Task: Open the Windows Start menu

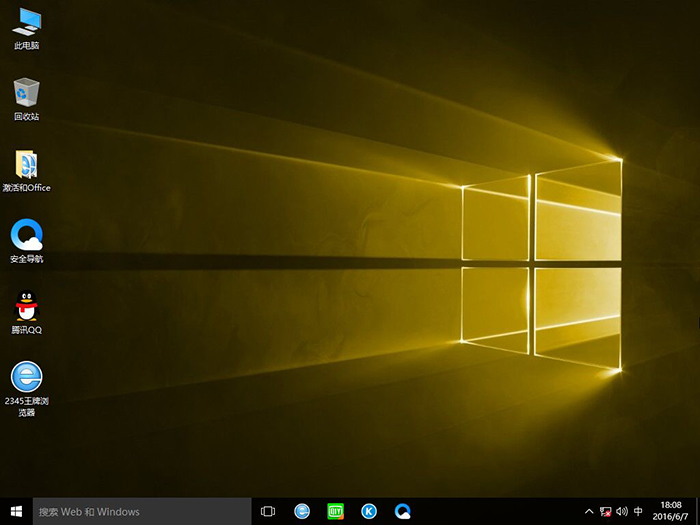Action: pos(16,511)
